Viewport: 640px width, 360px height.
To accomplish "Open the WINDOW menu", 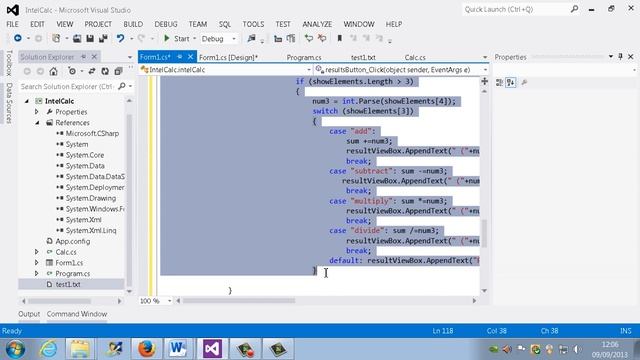I will (x=359, y=24).
